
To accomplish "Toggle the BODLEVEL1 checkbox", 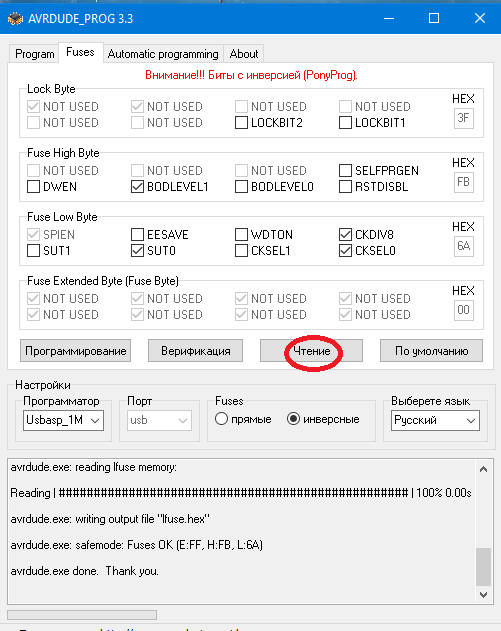I will coord(138,187).
